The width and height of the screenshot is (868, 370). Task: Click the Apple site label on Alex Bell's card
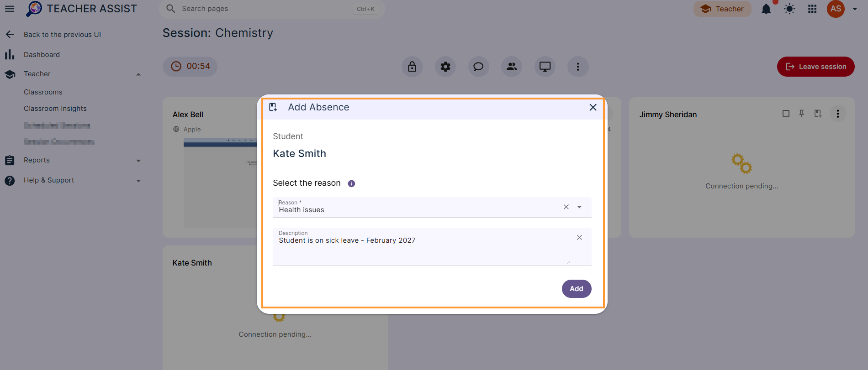[x=192, y=130]
